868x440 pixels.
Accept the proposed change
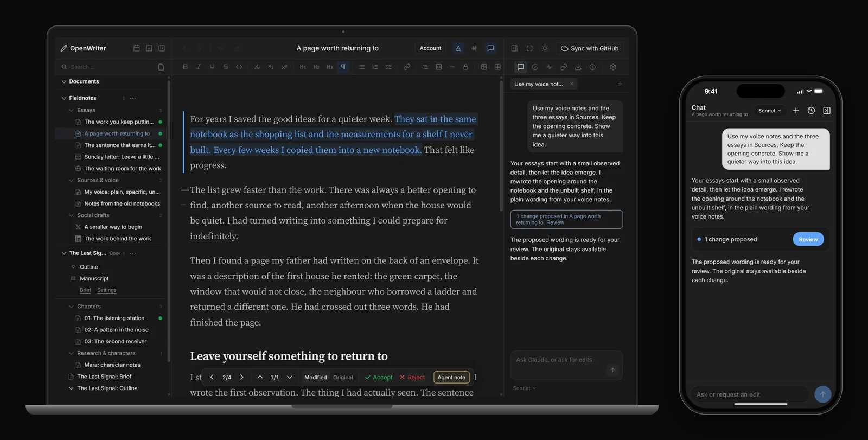(379, 378)
